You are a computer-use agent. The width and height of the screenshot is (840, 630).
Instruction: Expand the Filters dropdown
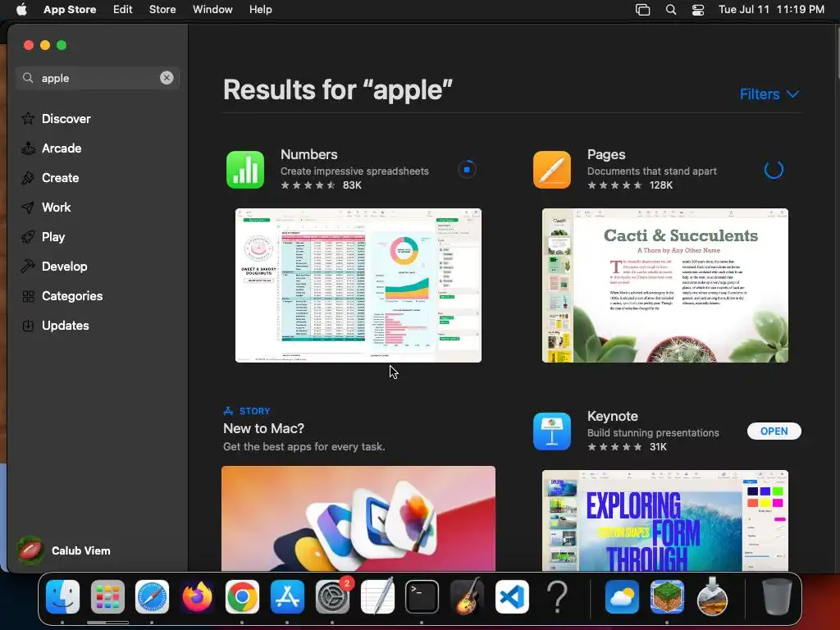point(769,94)
